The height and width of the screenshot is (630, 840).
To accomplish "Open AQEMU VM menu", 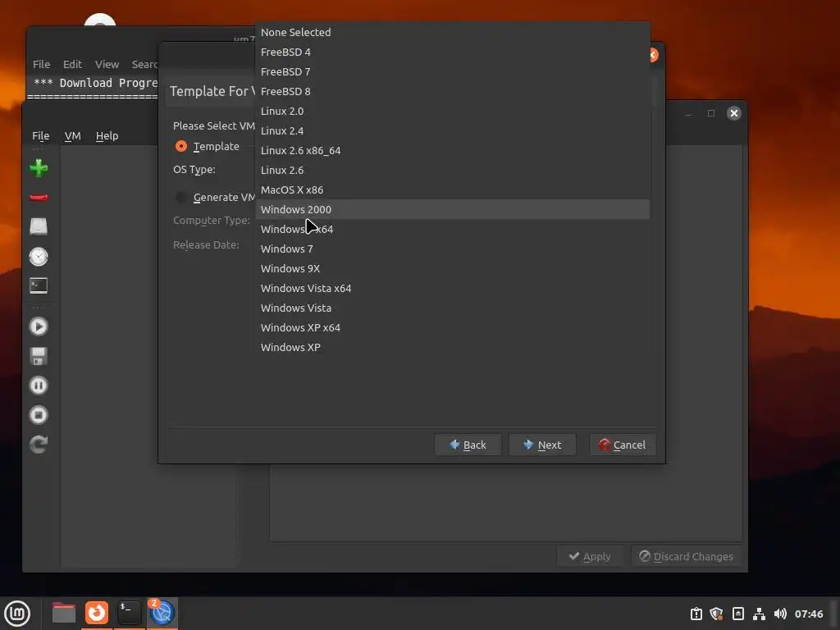I will tap(72, 136).
